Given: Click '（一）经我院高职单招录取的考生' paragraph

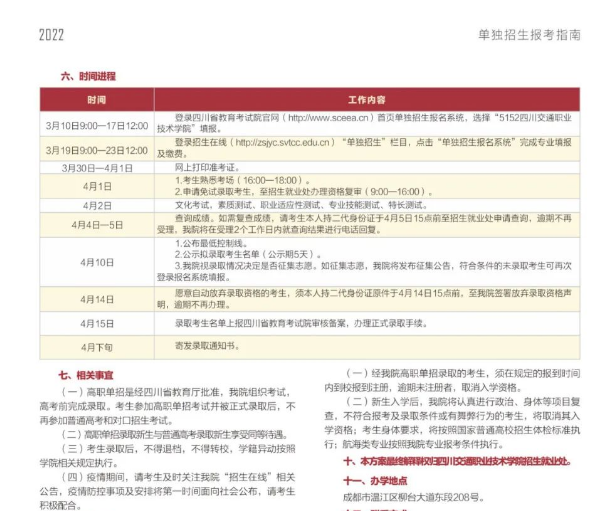Looking at the screenshot, I should pos(452,381).
